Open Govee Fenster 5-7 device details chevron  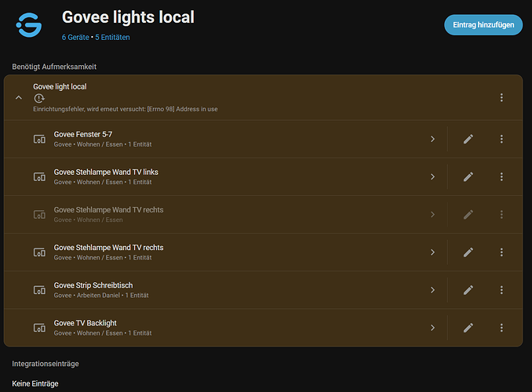pyautogui.click(x=432, y=139)
